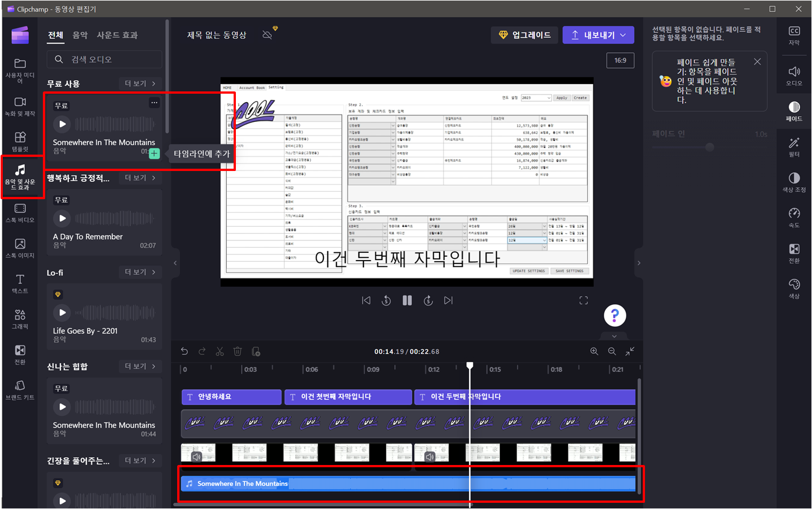The image size is (812, 509).
Task: Collapse the timeline with the chevron
Action: click(x=615, y=336)
